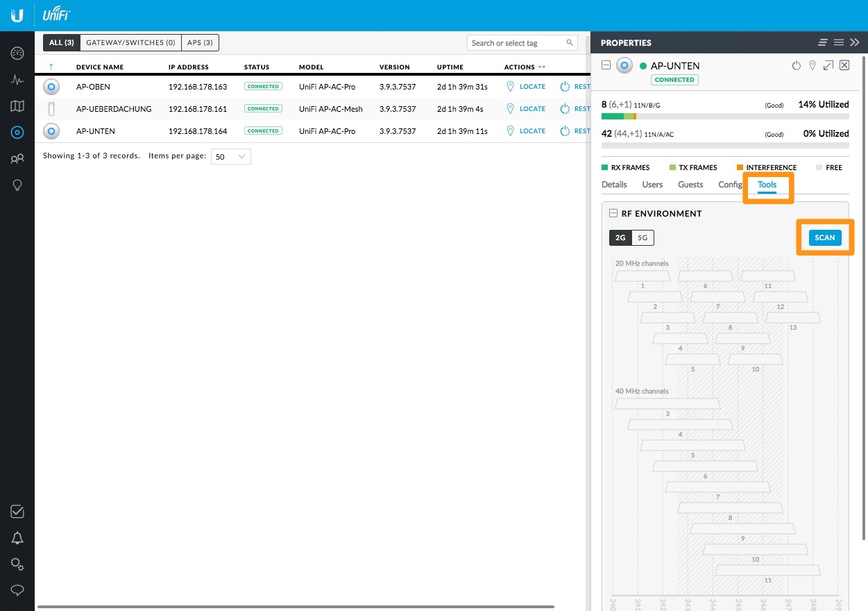The width and height of the screenshot is (868, 611).
Task: Click the AP-UEBERDACHUNG mesh device icon
Action: [51, 109]
